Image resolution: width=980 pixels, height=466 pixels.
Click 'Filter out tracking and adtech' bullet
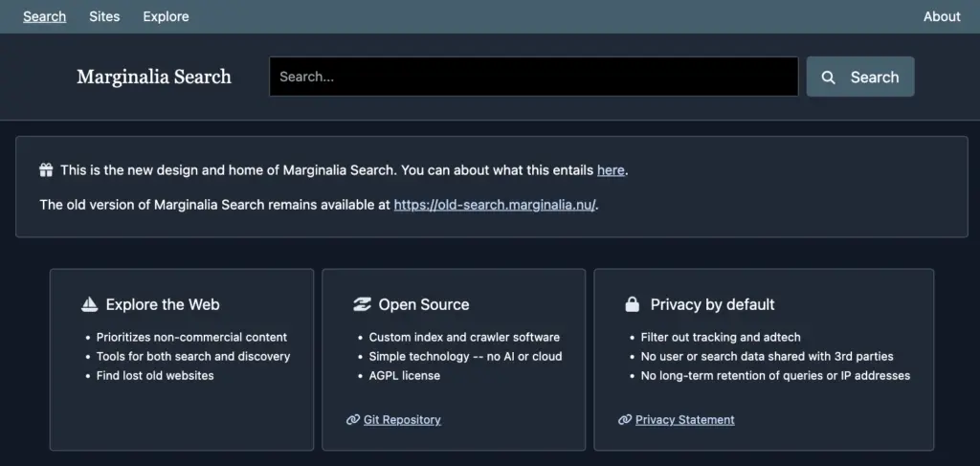[x=721, y=338]
